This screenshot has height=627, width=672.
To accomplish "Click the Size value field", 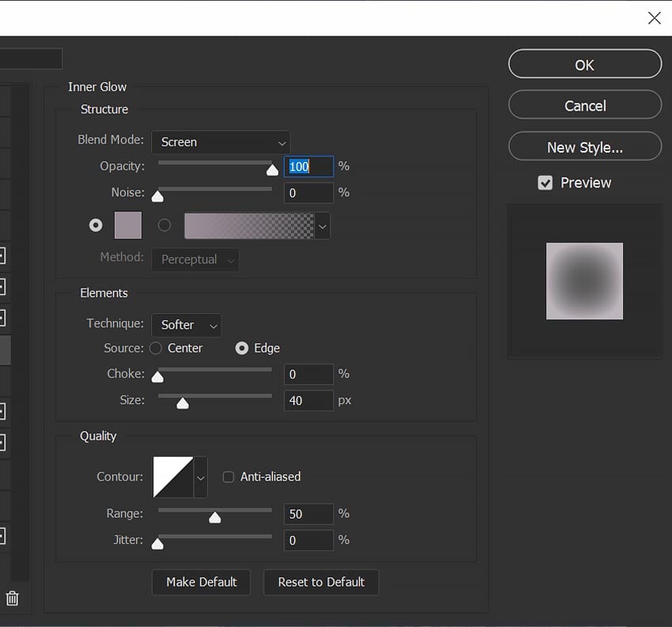I will pos(308,401).
